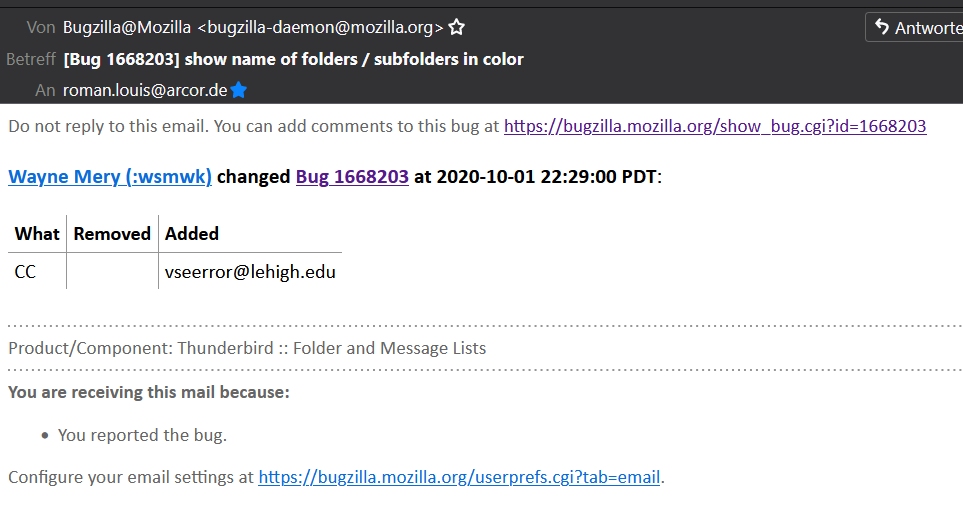Click the Removed column header
Viewport: 963px width, 527px height.
coord(112,234)
